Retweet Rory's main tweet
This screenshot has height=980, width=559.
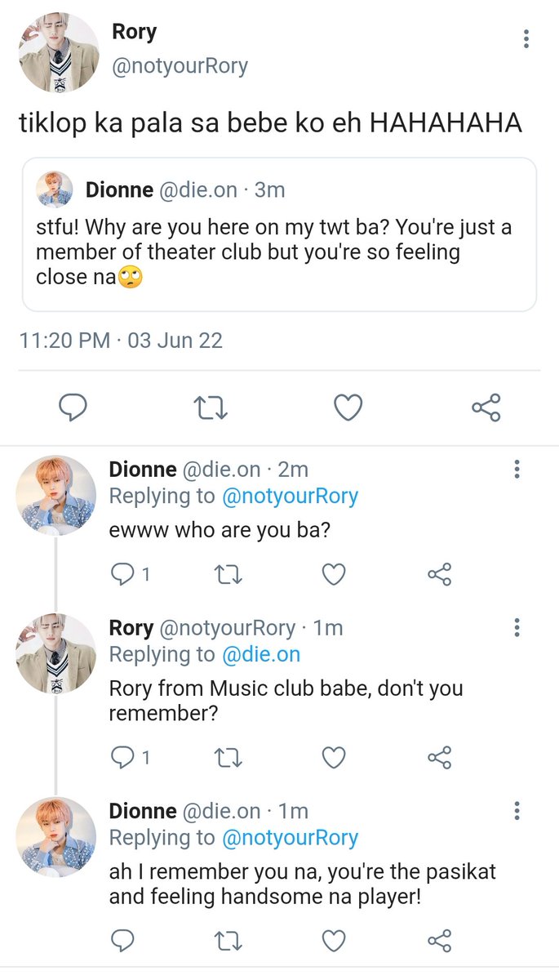tap(211, 407)
